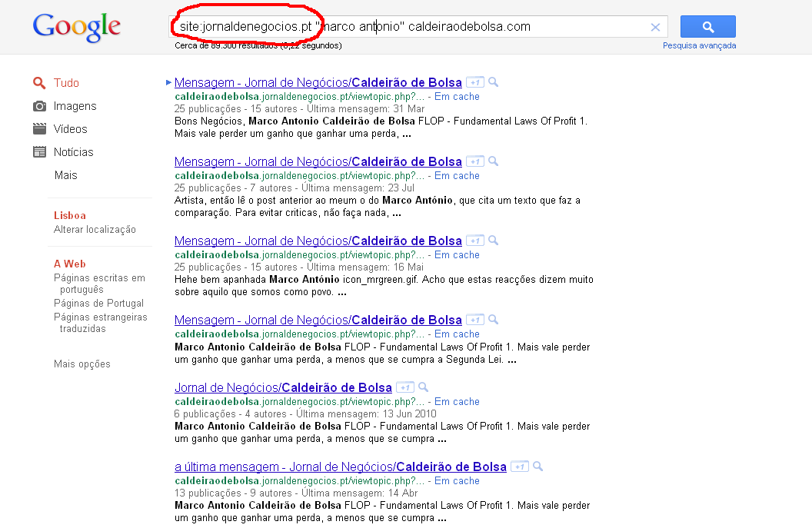The width and height of the screenshot is (812, 528).
Task: Filter by Páginas de Portugal
Action: tap(99, 304)
